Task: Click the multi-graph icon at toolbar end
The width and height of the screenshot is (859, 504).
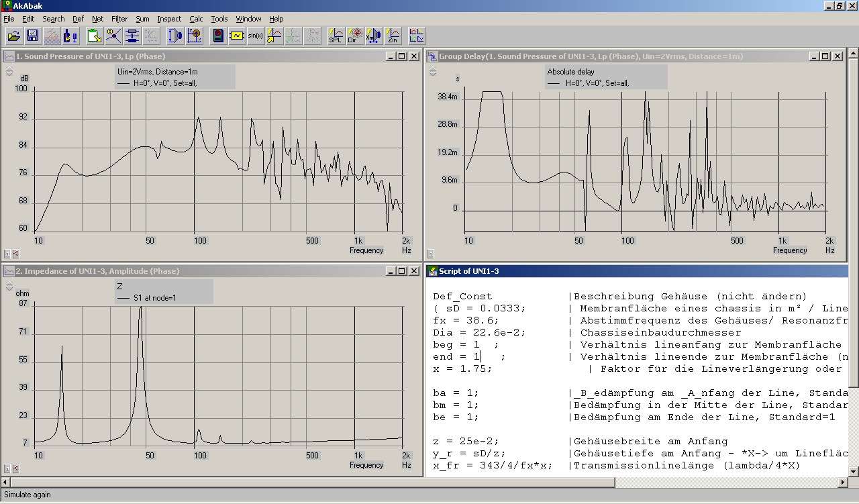Action: [x=417, y=36]
